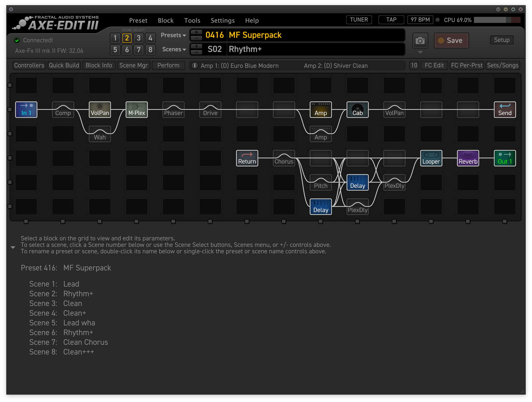Open the Settings menu
This screenshot has height=402, width=532.
click(223, 21)
